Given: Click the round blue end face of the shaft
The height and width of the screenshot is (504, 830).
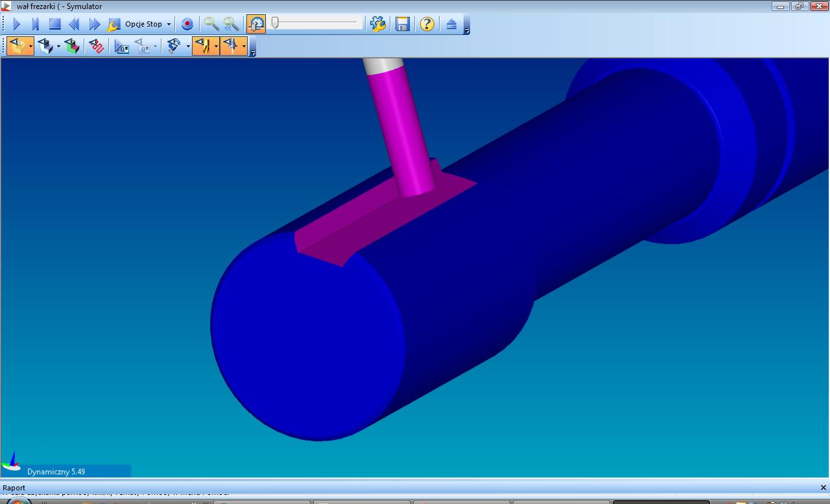Looking at the screenshot, I should point(307,336).
